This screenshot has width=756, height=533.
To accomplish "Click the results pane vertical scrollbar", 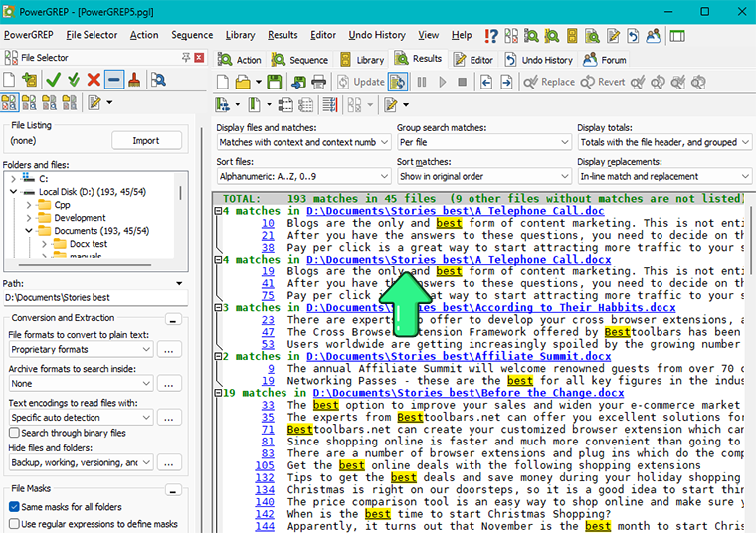I will point(751,241).
